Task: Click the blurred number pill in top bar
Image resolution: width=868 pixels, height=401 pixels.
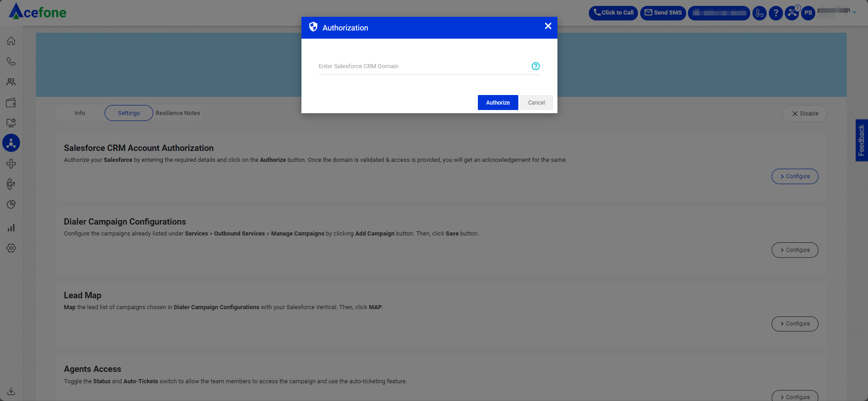Action: pos(719,13)
